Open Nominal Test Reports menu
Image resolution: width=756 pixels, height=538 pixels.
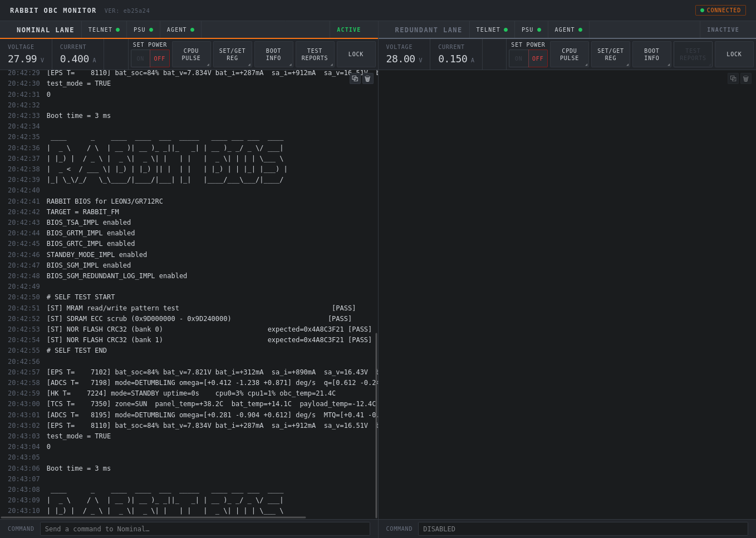coord(315,55)
